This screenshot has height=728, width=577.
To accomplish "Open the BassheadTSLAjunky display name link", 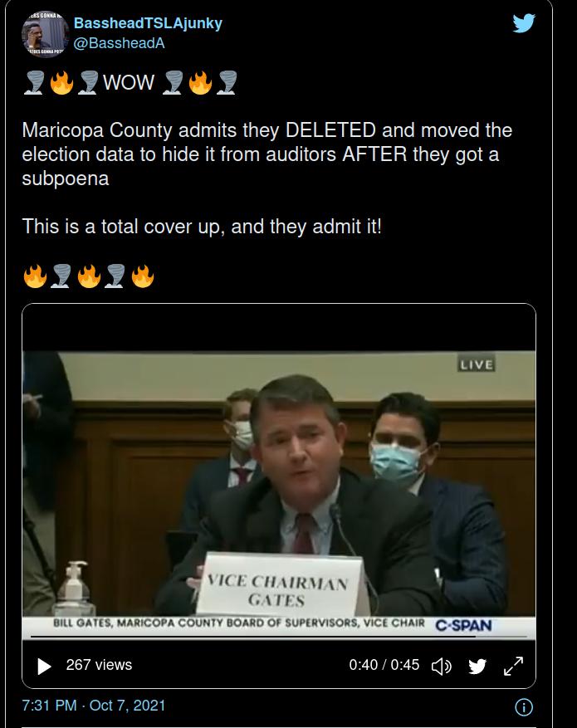I will [148, 22].
